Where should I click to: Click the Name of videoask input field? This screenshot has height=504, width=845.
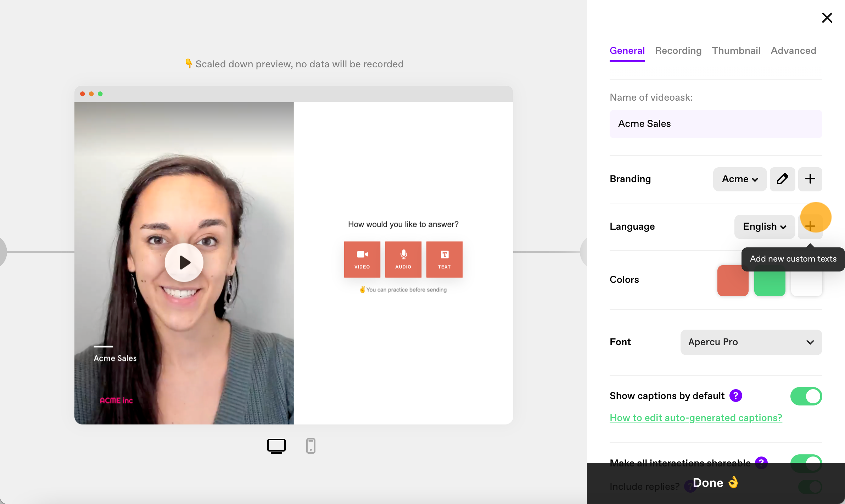point(716,124)
